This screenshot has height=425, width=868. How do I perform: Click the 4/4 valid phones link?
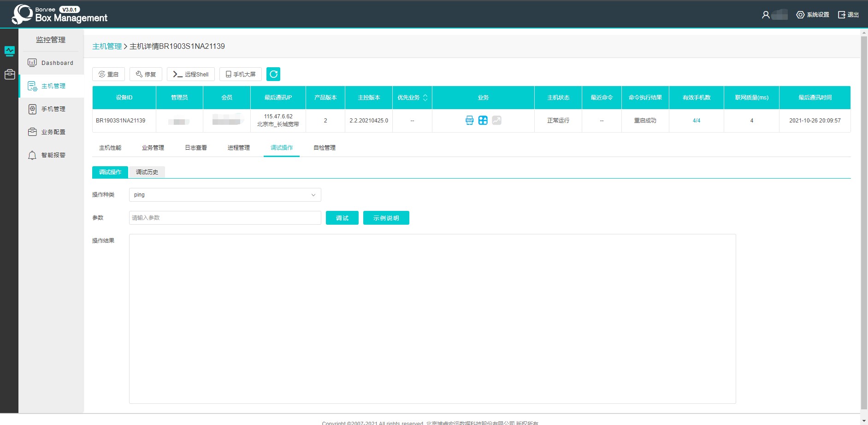pyautogui.click(x=696, y=121)
